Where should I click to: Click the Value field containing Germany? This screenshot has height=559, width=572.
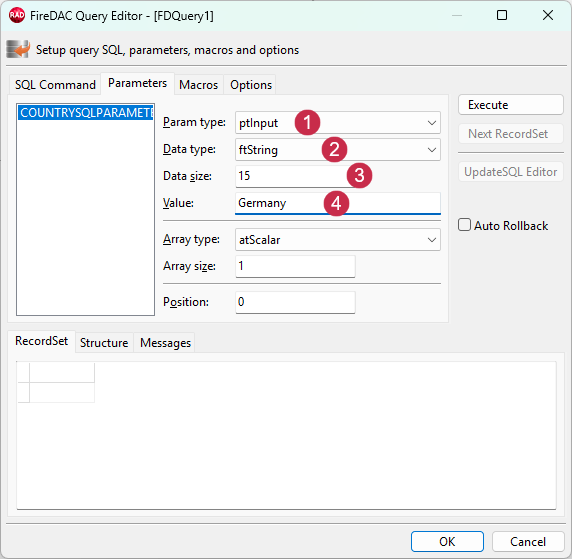pos(338,203)
